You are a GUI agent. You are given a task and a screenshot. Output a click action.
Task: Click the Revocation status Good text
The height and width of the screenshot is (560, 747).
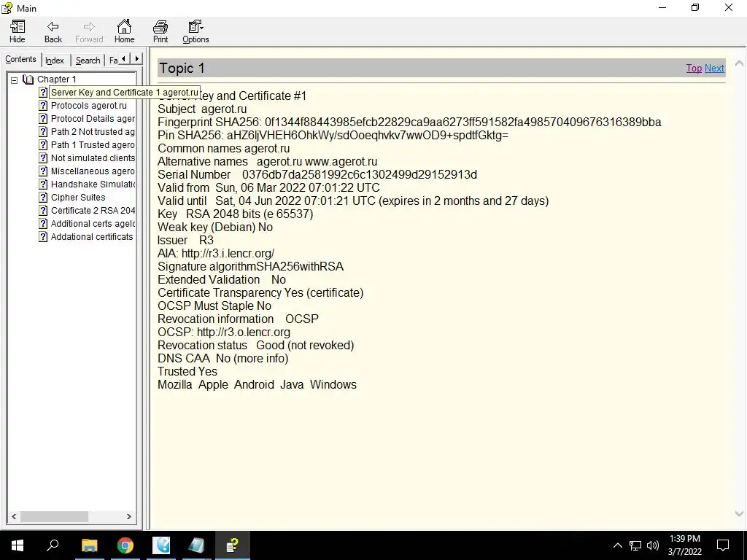click(305, 345)
